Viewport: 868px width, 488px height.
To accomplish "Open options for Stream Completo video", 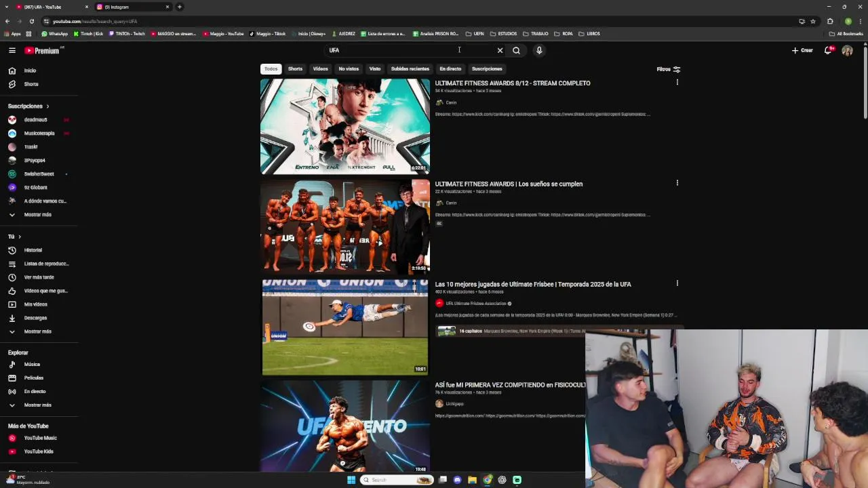I will point(677,83).
